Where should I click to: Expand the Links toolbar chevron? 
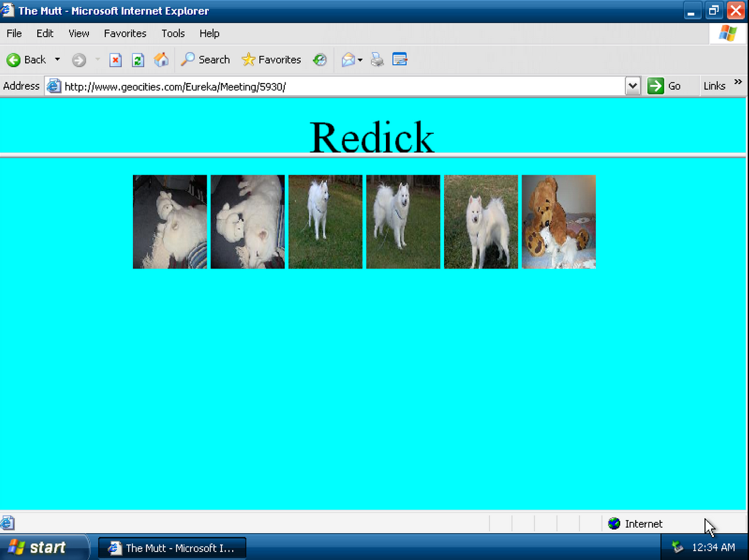(x=738, y=82)
